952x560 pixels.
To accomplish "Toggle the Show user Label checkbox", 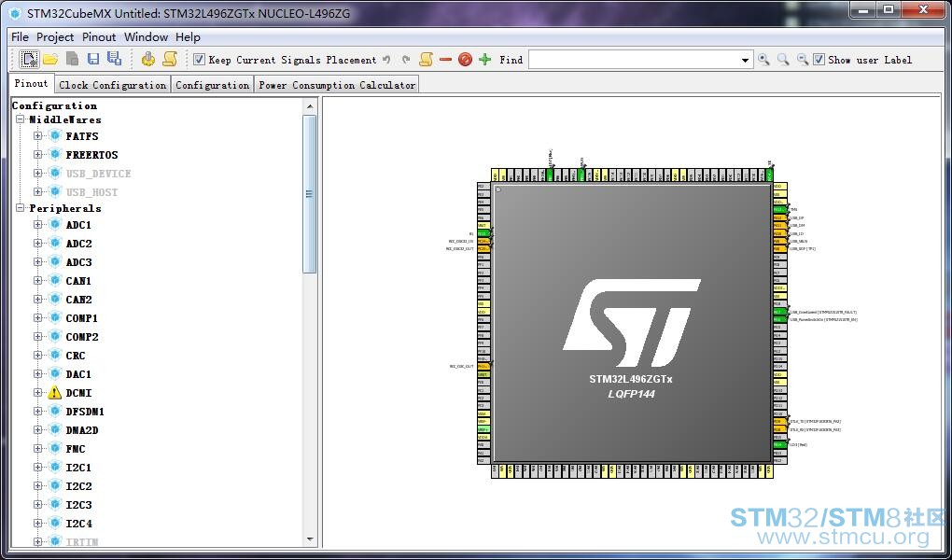I will click(x=819, y=60).
